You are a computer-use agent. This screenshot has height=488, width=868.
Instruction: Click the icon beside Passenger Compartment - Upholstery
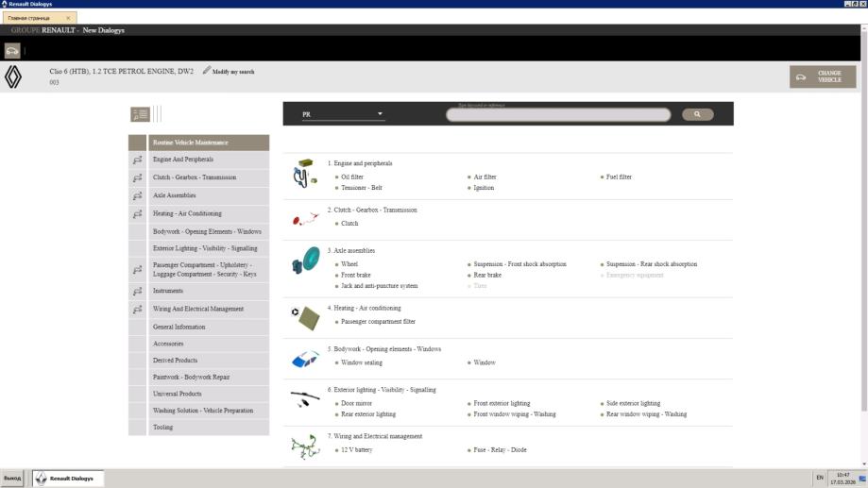138,270
